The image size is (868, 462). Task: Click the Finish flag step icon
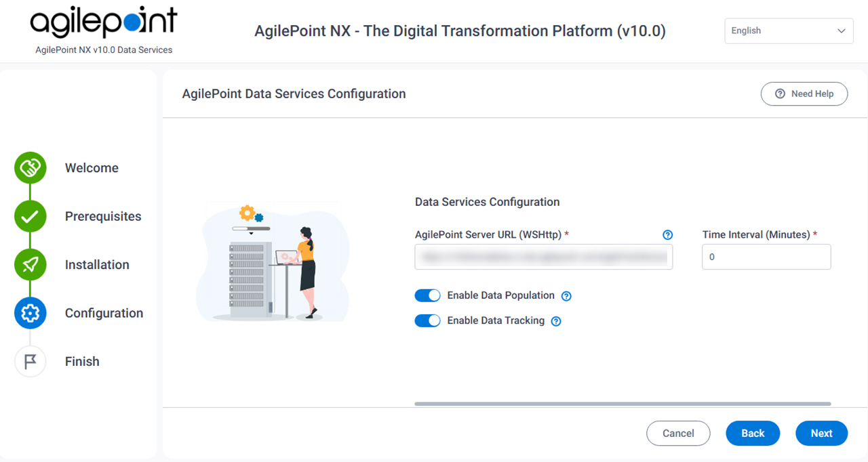[x=30, y=362]
